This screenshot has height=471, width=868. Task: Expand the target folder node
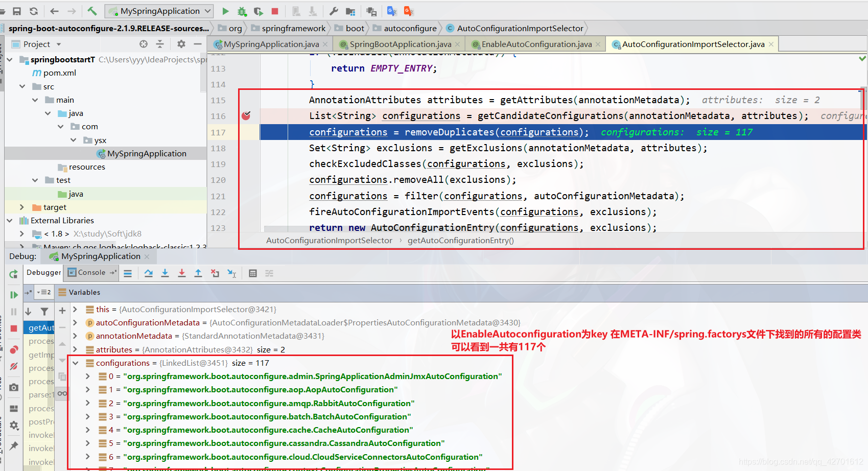coord(22,207)
